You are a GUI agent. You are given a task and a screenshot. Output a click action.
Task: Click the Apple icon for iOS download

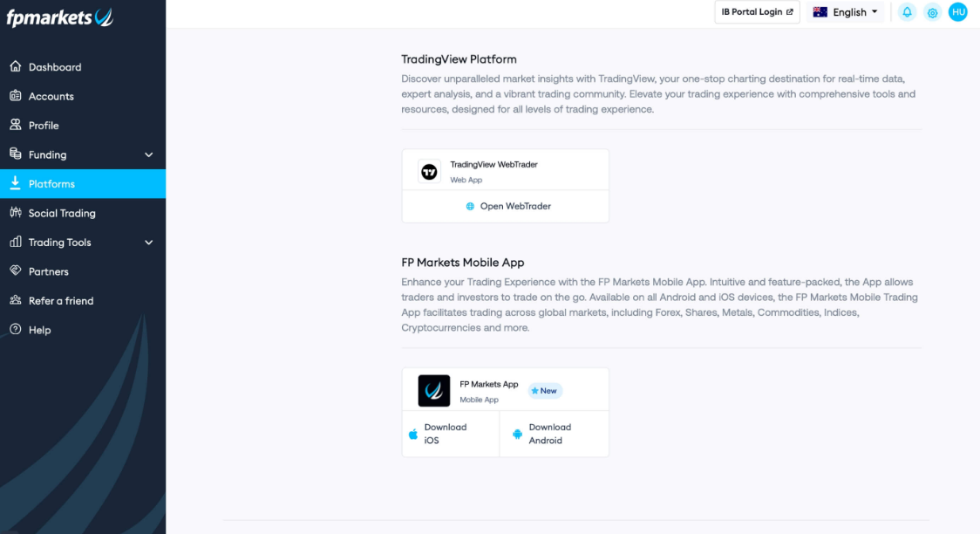413,434
